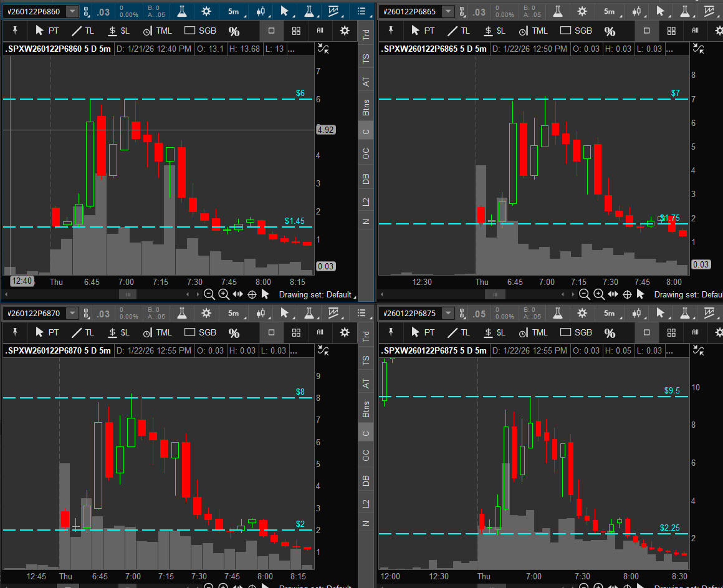
Task: Expand the symbol dropdown for V260122P6860
Action: pyautogui.click(x=72, y=12)
